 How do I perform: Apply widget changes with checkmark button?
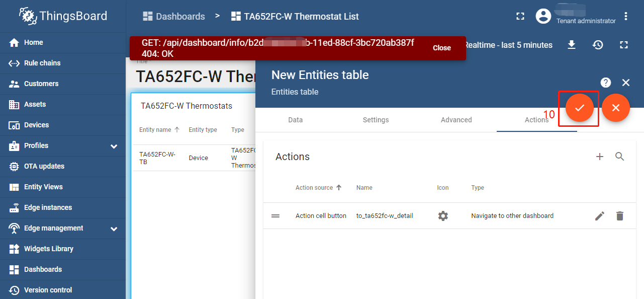click(580, 108)
